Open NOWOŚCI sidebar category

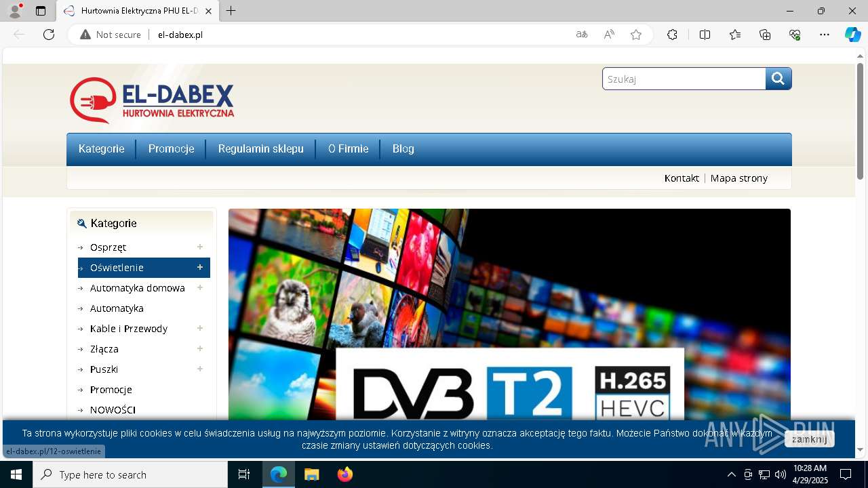(113, 410)
